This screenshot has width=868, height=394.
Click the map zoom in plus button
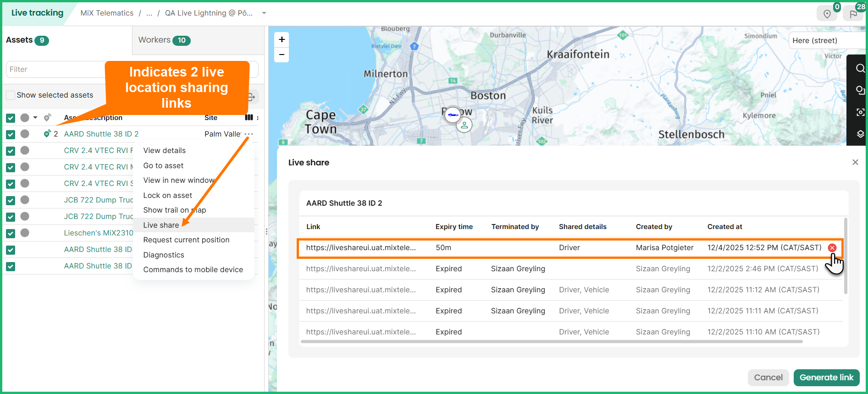pos(282,40)
